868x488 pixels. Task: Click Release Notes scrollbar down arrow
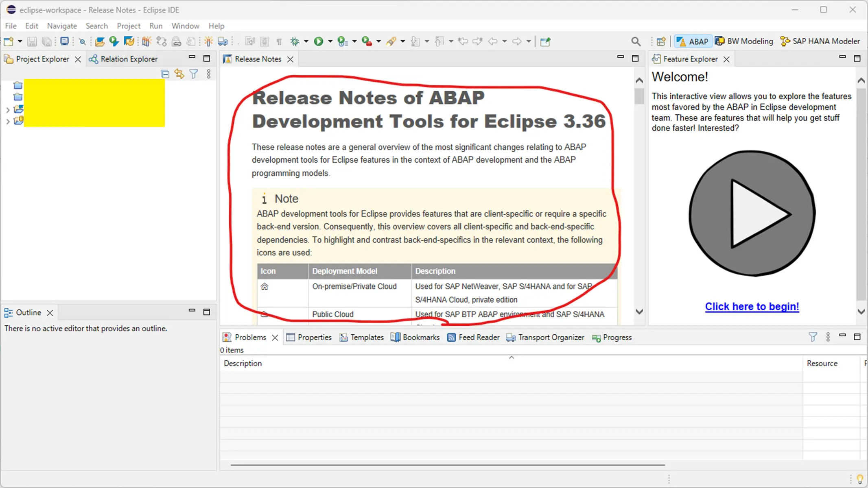pyautogui.click(x=639, y=312)
